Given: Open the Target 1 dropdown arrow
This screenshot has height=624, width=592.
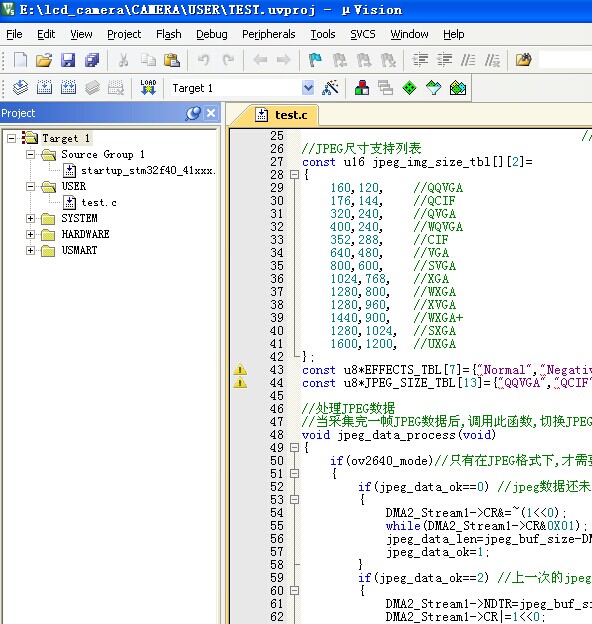Looking at the screenshot, I should [308, 88].
